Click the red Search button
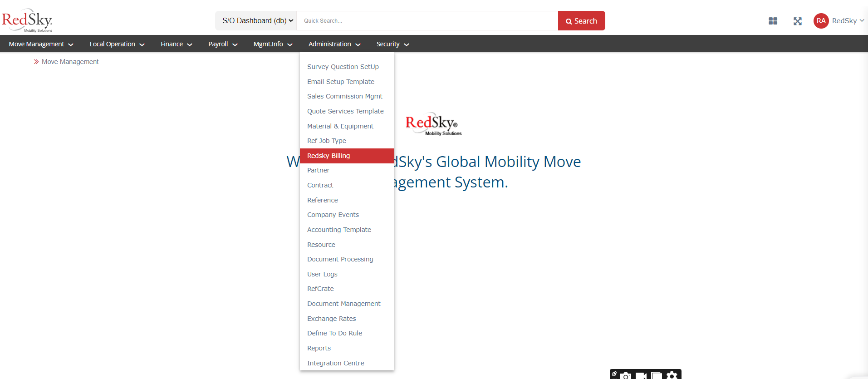 coord(581,21)
